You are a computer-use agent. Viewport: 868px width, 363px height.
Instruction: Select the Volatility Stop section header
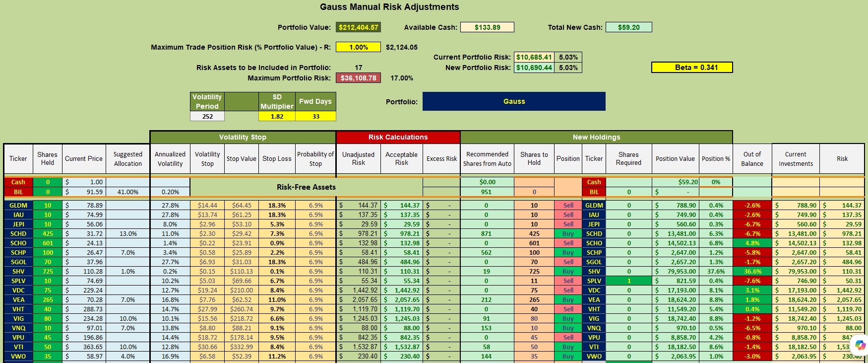point(243,137)
